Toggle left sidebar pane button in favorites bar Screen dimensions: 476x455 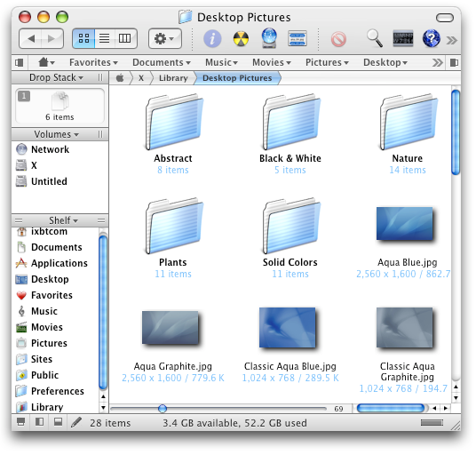[x=19, y=63]
